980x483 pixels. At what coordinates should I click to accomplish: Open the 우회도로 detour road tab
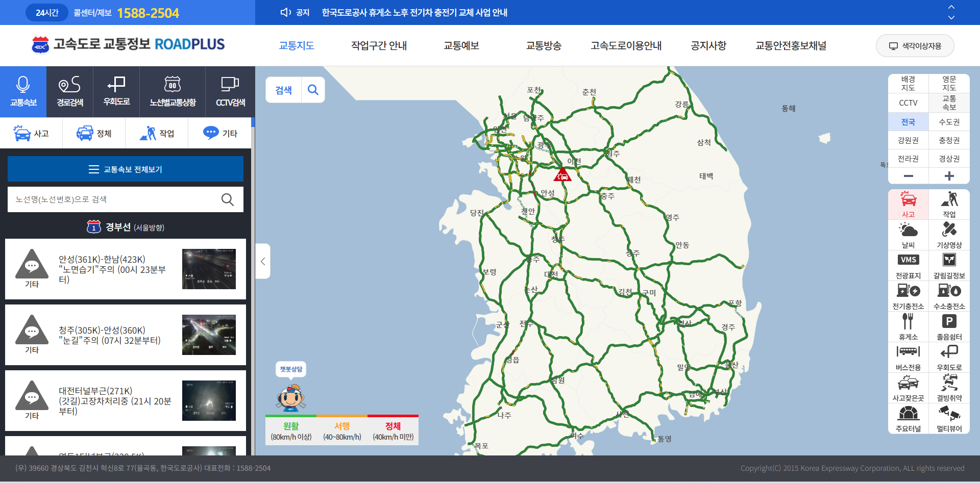[x=116, y=92]
